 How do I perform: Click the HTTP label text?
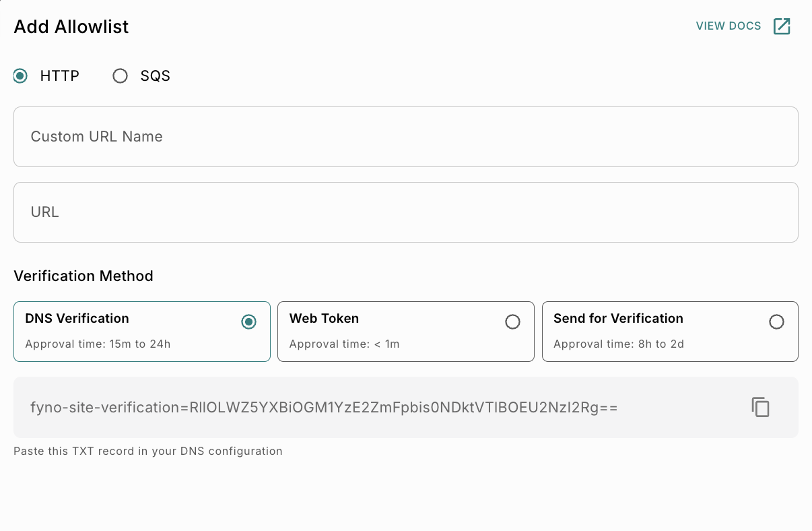[x=59, y=76]
